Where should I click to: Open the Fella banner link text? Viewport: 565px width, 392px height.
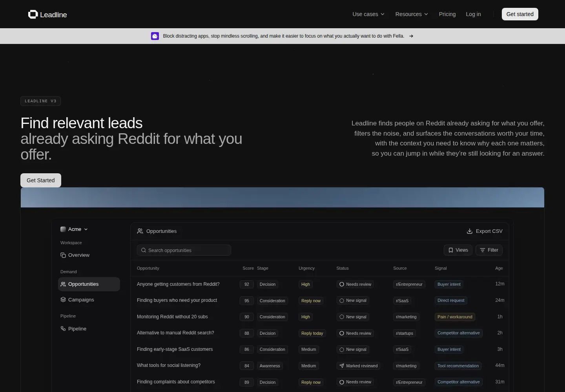click(283, 36)
